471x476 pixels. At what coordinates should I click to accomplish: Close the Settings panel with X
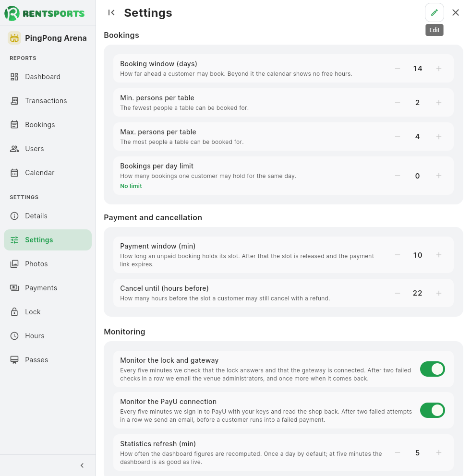click(456, 12)
